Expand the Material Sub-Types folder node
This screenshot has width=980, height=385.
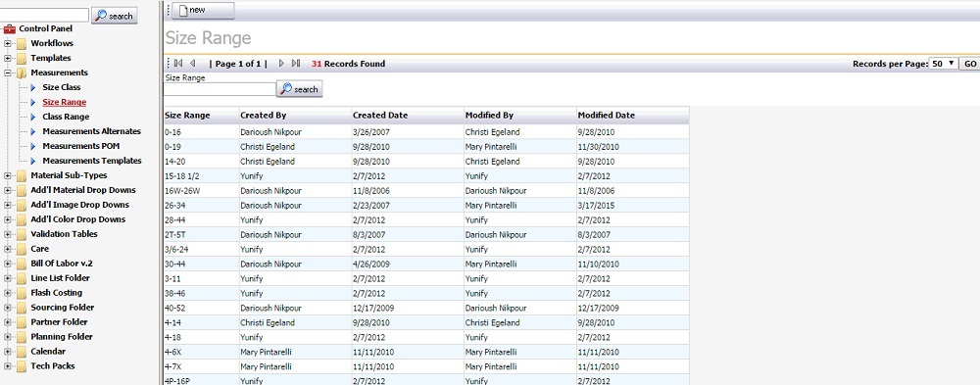tap(8, 175)
